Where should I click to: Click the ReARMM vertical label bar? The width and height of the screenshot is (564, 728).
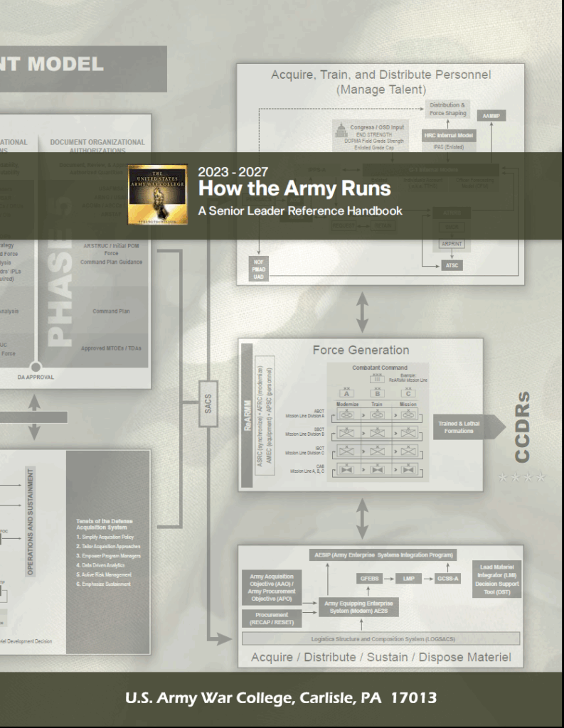[248, 415]
